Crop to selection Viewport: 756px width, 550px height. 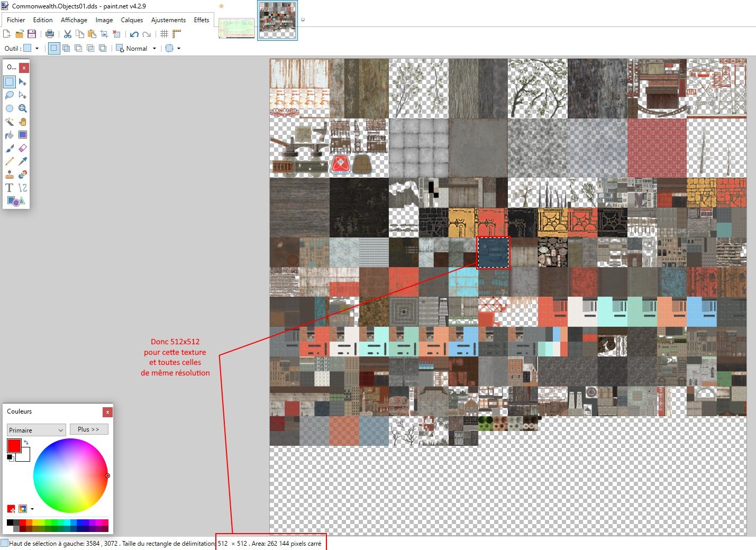104,34
